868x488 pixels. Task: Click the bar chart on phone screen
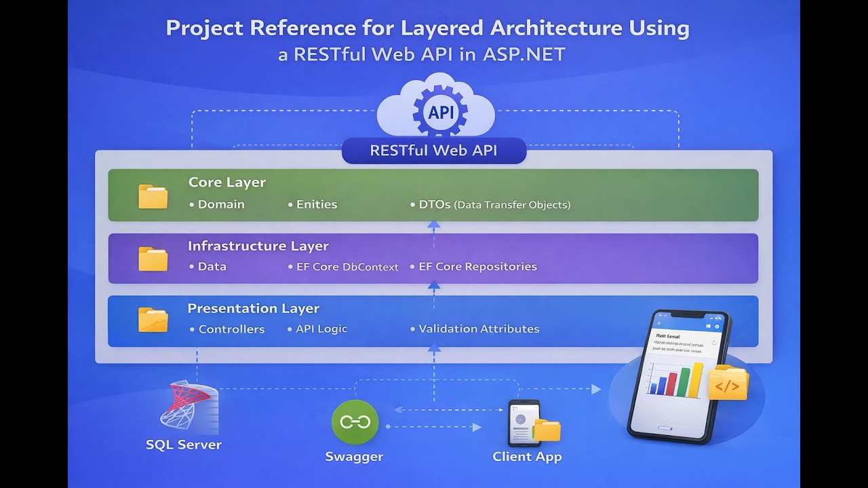coord(675,380)
